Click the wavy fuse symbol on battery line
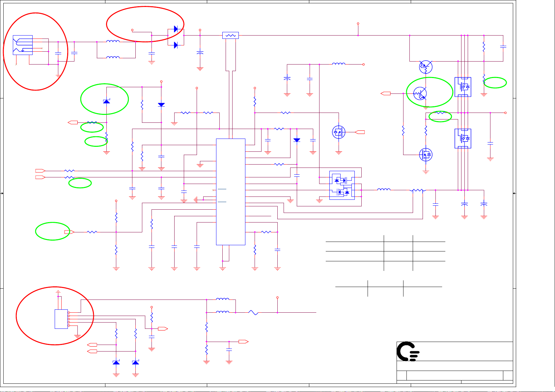 (x=253, y=312)
